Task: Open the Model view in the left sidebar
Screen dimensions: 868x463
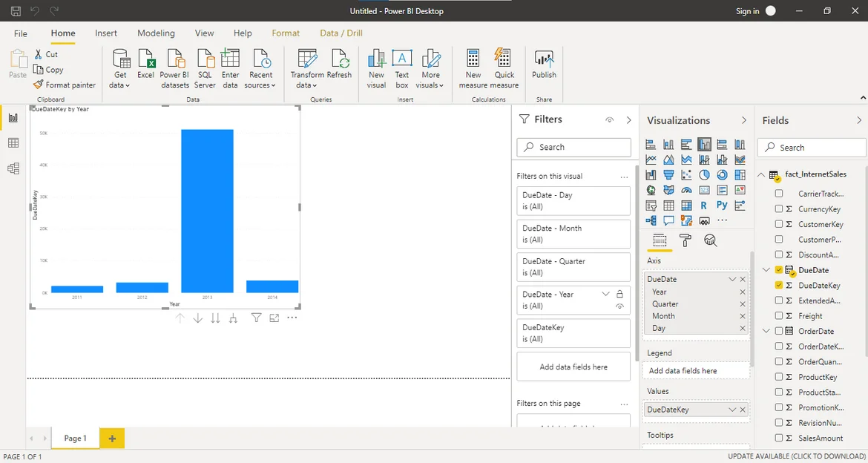Action: click(13, 168)
